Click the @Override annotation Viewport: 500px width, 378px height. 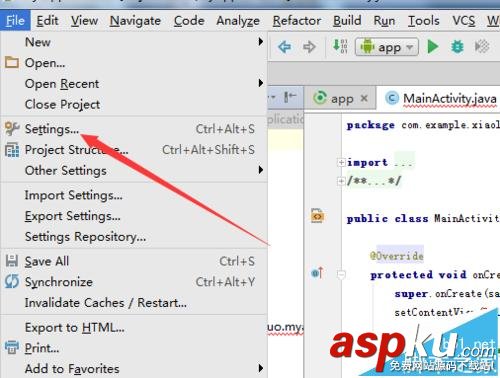click(x=397, y=256)
